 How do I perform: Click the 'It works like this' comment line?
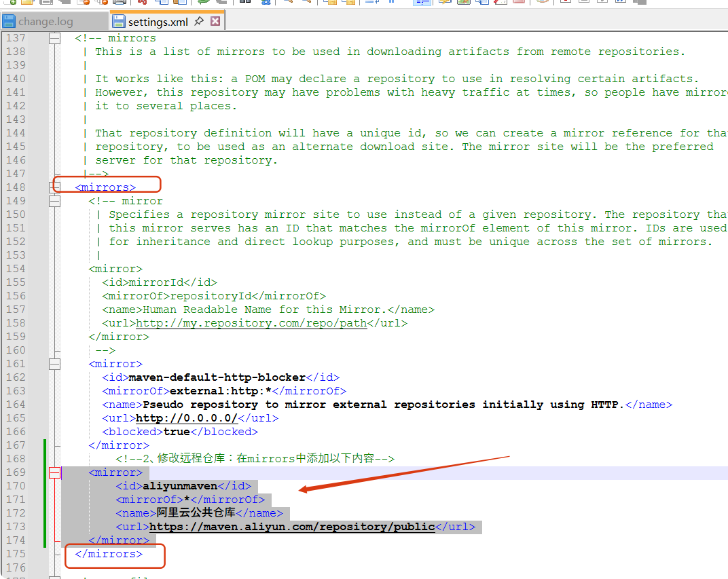coord(397,79)
